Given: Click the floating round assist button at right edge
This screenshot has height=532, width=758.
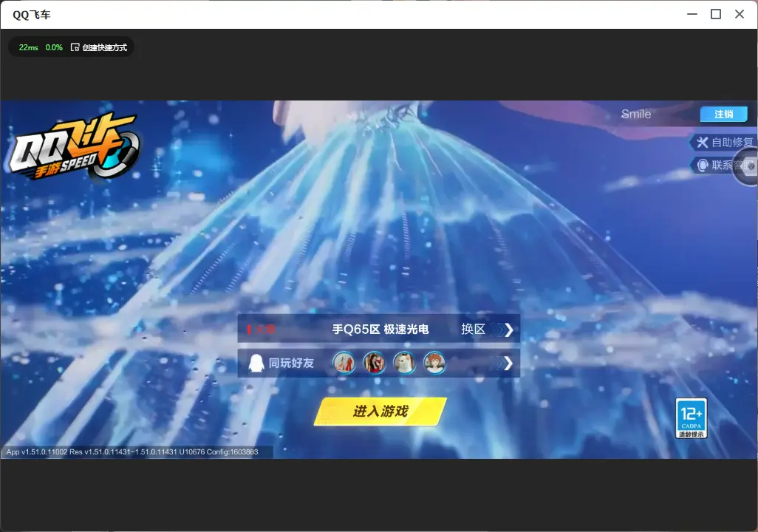Looking at the screenshot, I should (x=747, y=166).
